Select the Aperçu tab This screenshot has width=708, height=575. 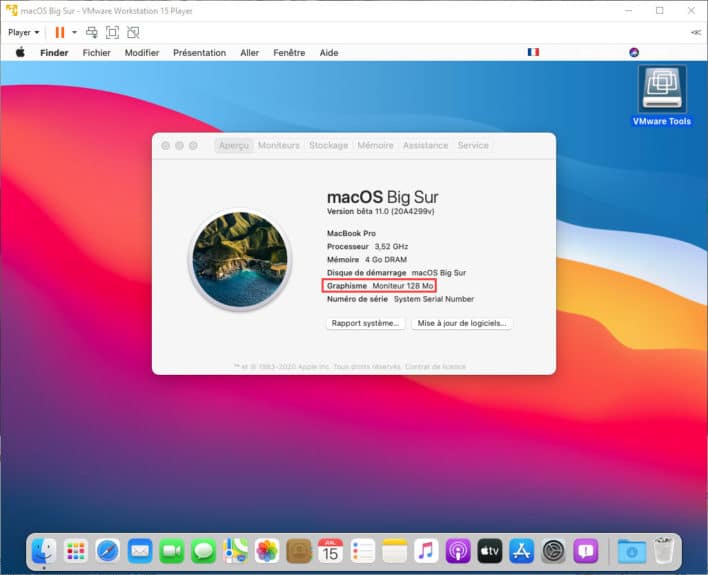pyautogui.click(x=233, y=145)
